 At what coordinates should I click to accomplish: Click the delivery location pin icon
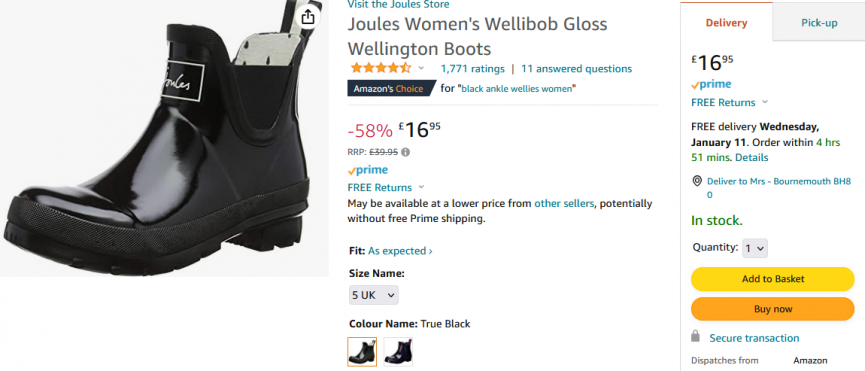[x=697, y=181]
